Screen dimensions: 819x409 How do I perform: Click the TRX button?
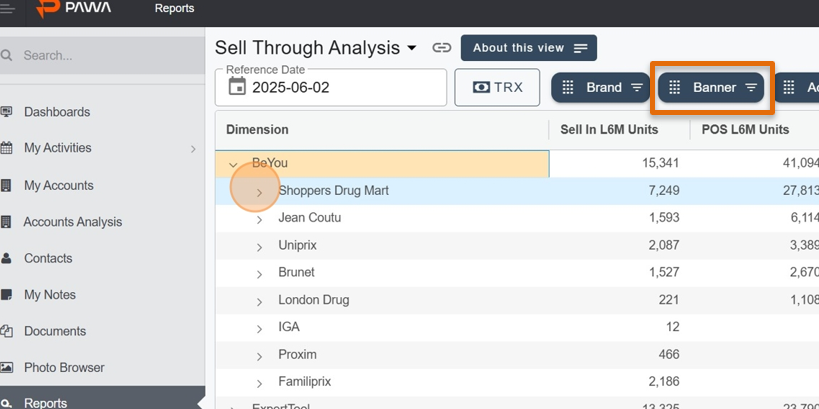point(497,87)
